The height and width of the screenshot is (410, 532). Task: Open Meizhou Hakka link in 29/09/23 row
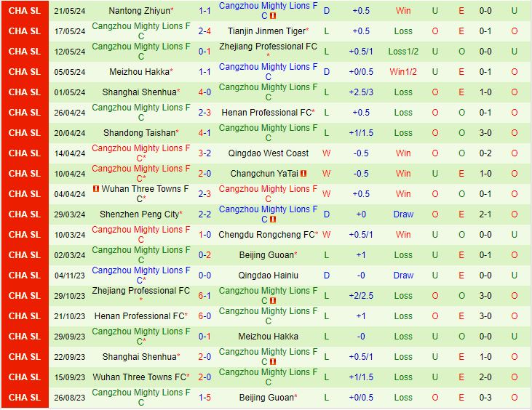pyautogui.click(x=269, y=336)
